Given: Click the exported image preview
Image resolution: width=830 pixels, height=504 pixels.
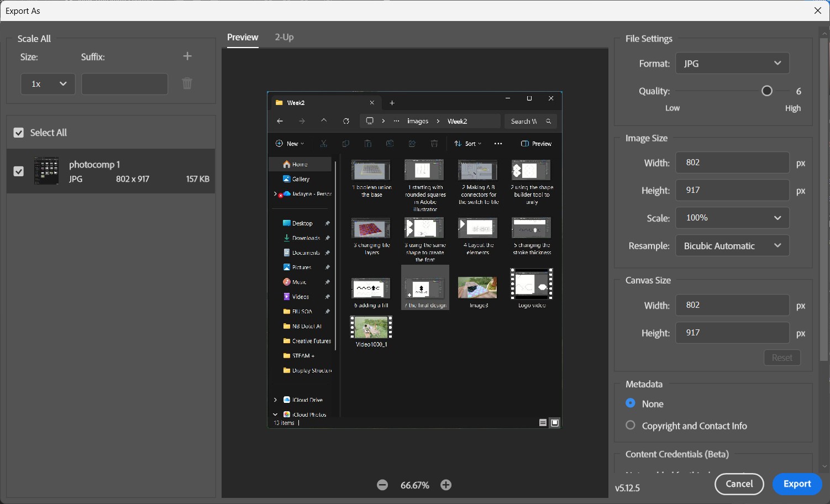Looking at the screenshot, I should 414,260.
